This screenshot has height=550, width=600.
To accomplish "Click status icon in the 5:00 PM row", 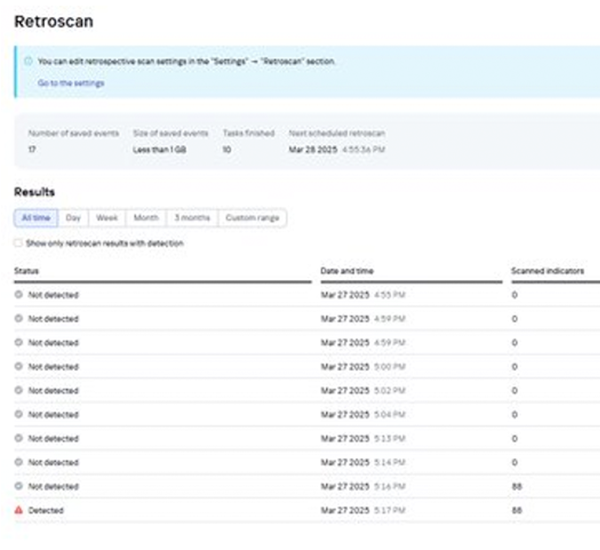I will (18, 366).
